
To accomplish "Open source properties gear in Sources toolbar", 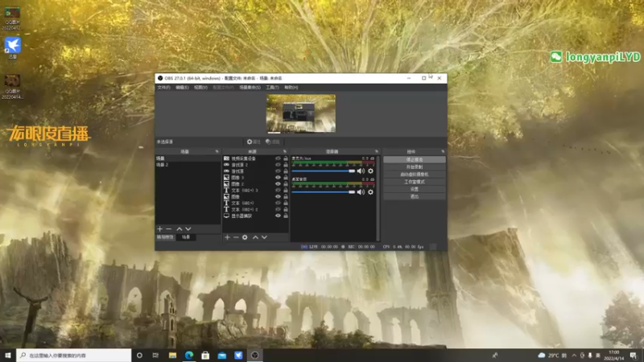I will click(245, 237).
